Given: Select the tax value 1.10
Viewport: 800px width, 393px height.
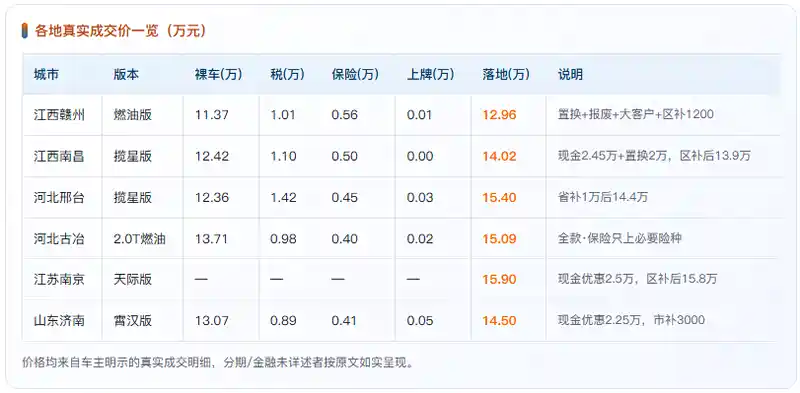Looking at the screenshot, I should (283, 156).
